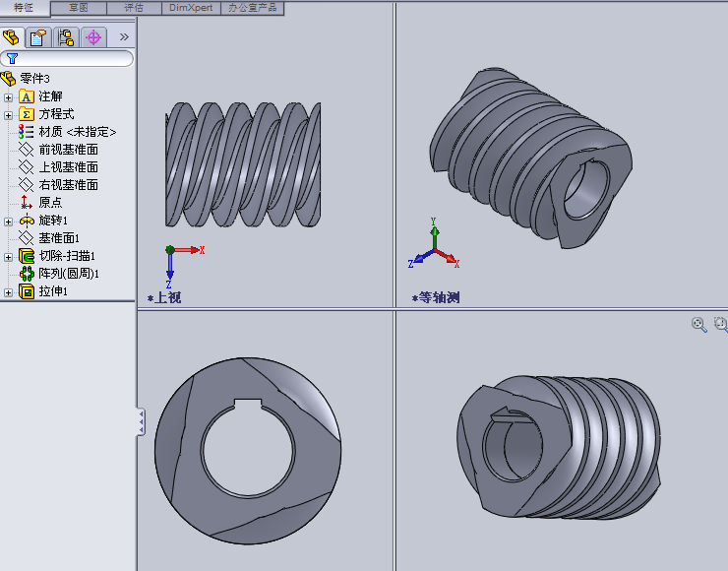Select the 基准面1 text label

pos(59,238)
